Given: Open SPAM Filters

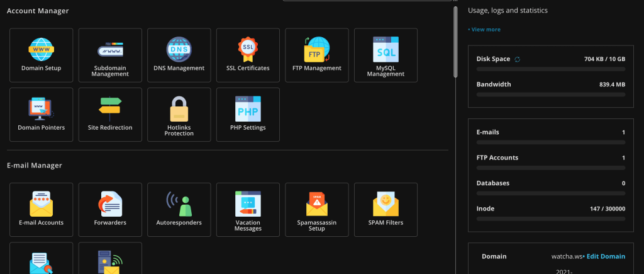Looking at the screenshot, I should (386, 210).
